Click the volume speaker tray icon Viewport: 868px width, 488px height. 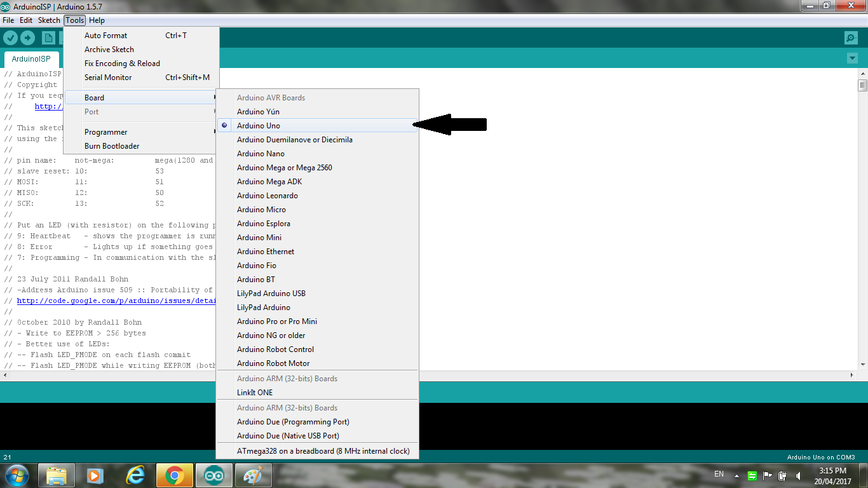(797, 475)
